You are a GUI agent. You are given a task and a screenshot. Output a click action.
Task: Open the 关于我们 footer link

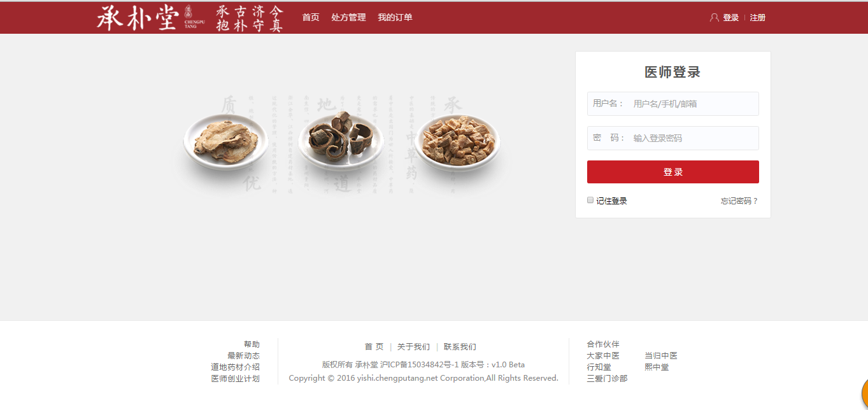[413, 347]
